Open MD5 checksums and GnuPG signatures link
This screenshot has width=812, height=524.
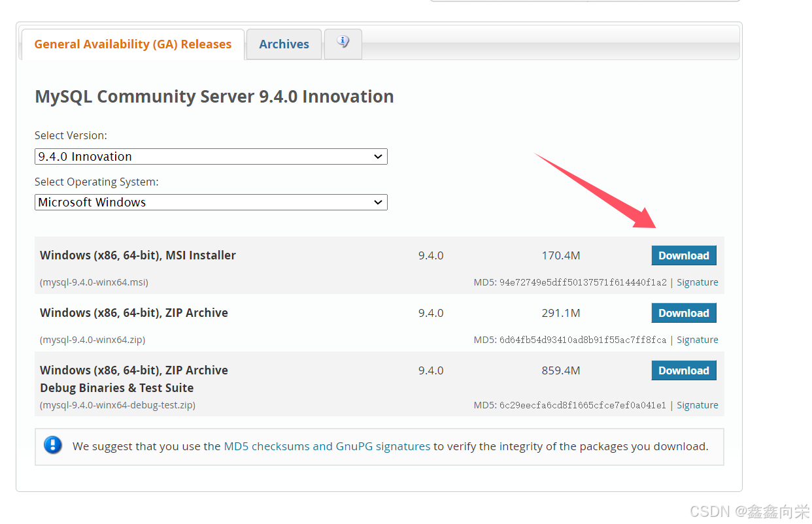pos(327,447)
